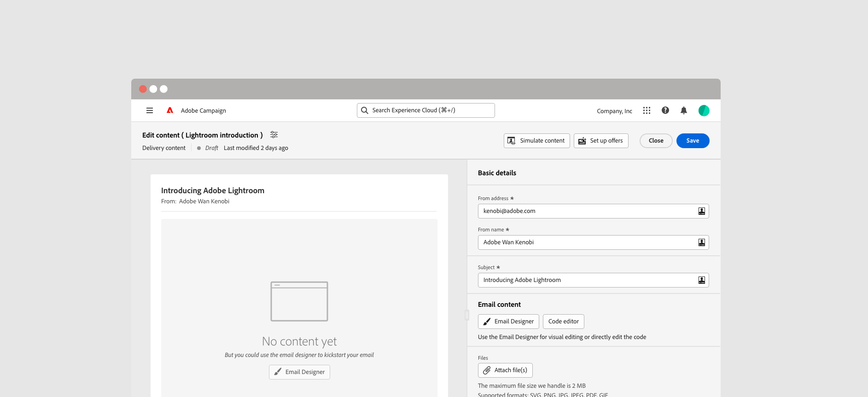Viewport: 868px width, 397px height.
Task: Click the Draft status label
Action: pos(212,148)
